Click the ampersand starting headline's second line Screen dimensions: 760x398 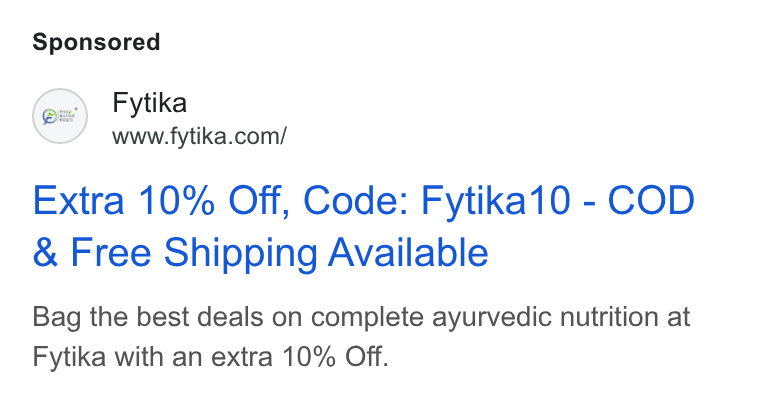click(46, 252)
